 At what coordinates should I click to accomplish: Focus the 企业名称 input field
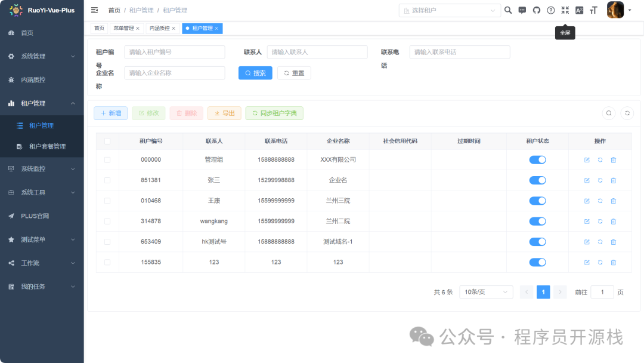click(175, 73)
